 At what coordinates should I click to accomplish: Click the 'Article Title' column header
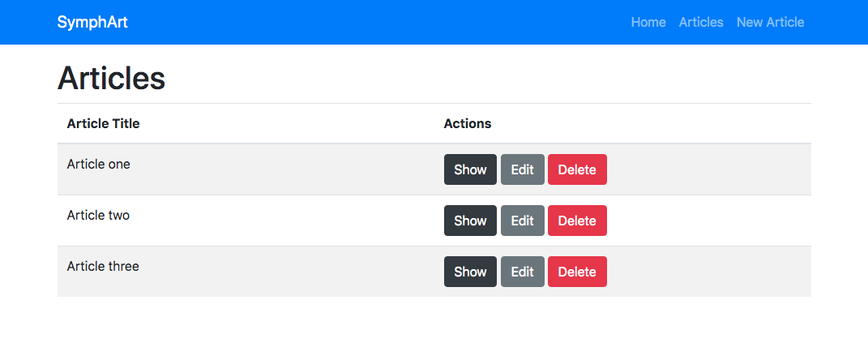103,124
